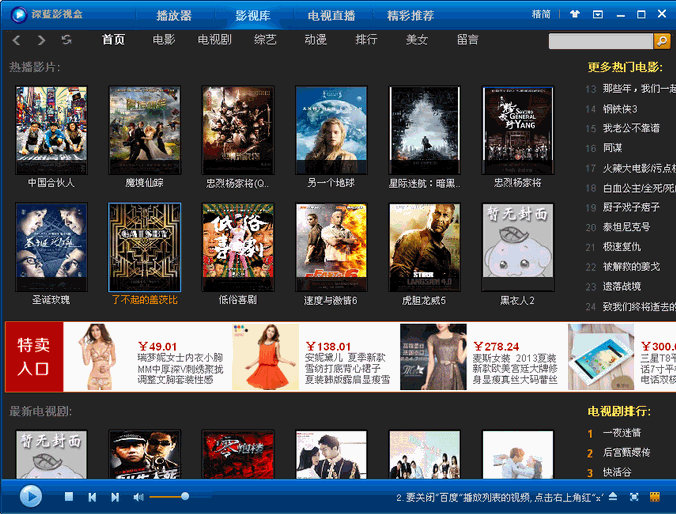Click the Stop playback button
The height and width of the screenshot is (514, 676).
tap(69, 497)
